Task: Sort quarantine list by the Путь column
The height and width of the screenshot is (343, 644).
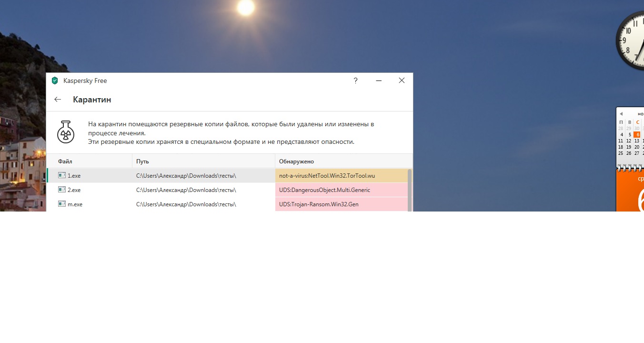Action: click(204, 161)
